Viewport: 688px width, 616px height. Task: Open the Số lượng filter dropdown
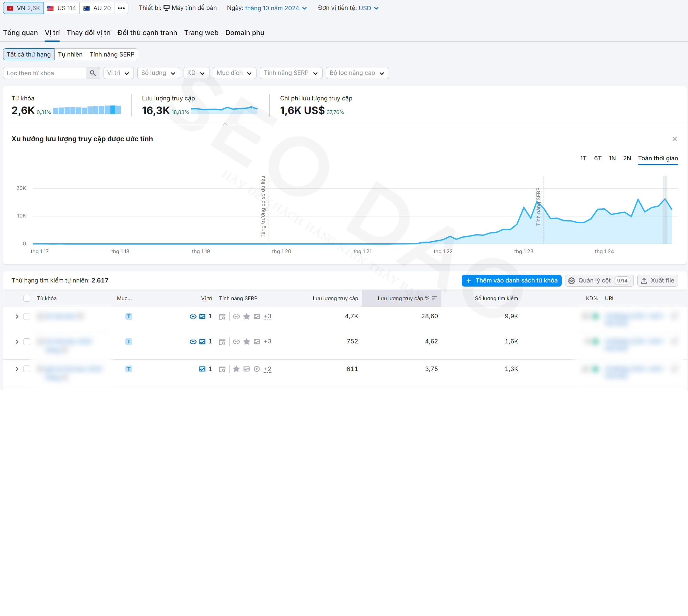[158, 73]
